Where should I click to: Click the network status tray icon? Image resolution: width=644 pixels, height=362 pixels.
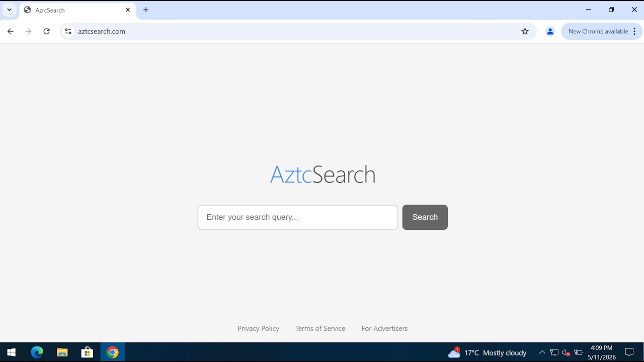pos(554,352)
